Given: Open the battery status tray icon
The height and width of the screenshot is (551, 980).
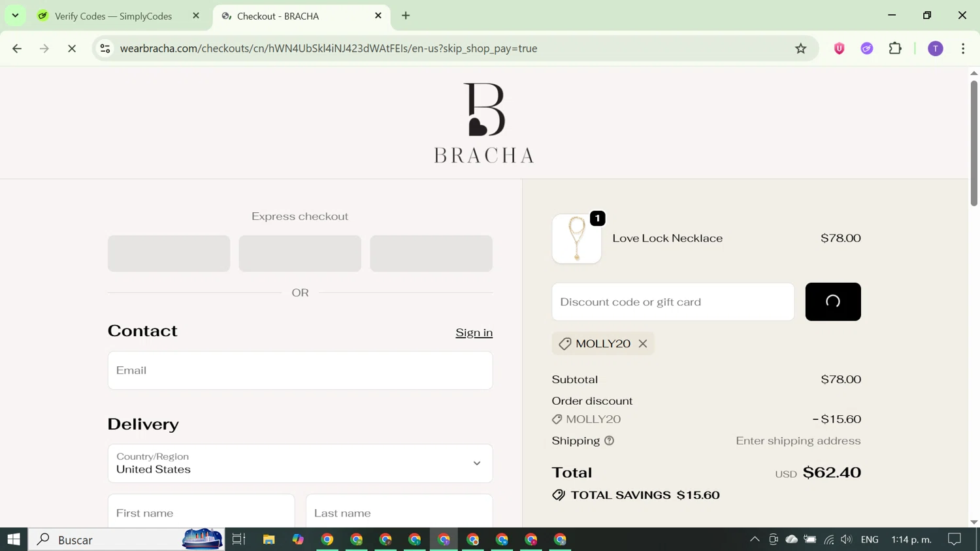Looking at the screenshot, I should [x=810, y=539].
